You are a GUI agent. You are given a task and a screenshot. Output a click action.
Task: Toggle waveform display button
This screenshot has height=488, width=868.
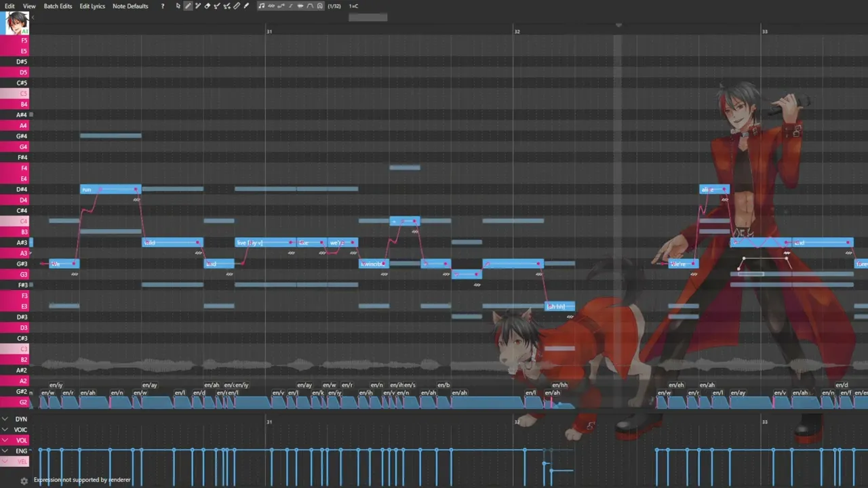point(300,6)
